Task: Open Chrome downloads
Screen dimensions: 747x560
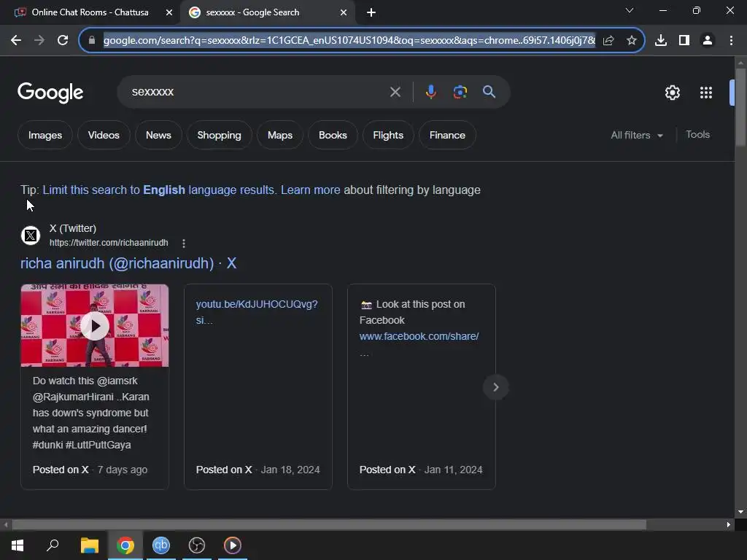Action: pyautogui.click(x=661, y=41)
